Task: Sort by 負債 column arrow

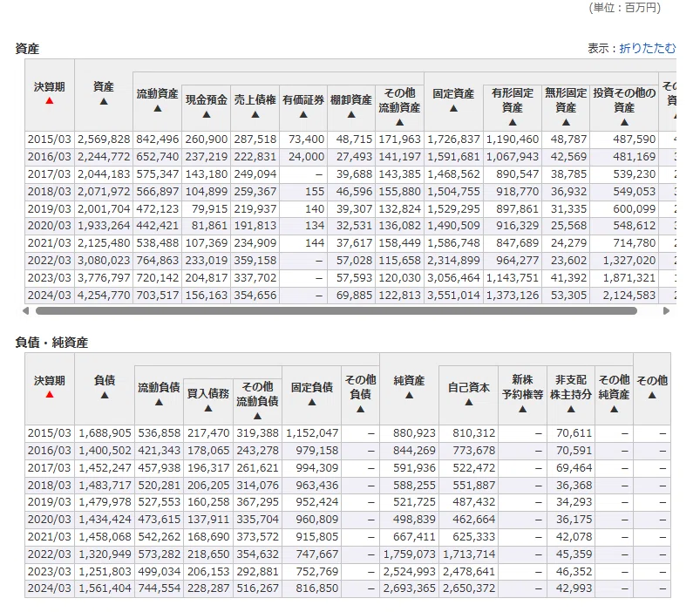Action: (x=105, y=395)
